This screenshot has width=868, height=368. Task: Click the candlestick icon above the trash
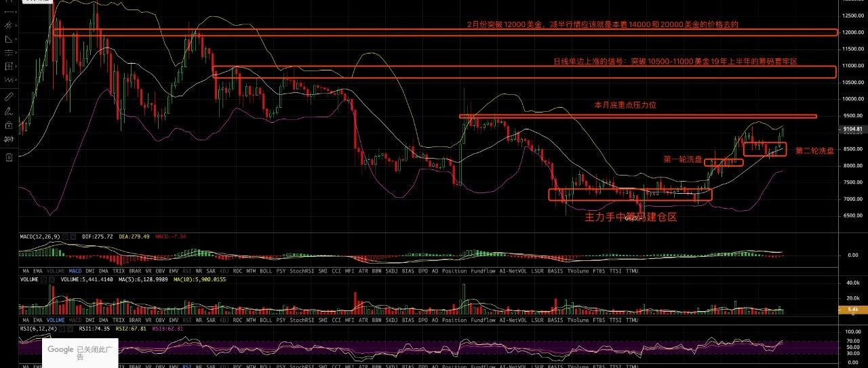(x=9, y=140)
